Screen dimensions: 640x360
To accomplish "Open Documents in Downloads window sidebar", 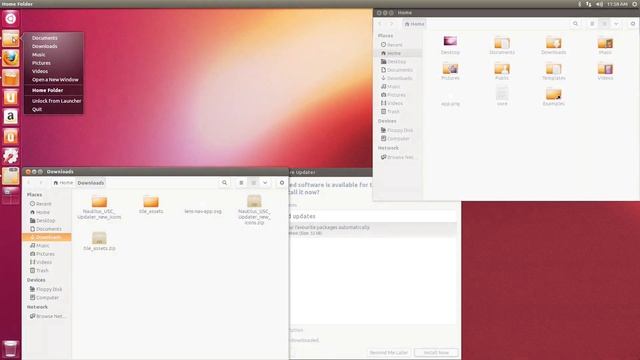I will pos(46,229).
